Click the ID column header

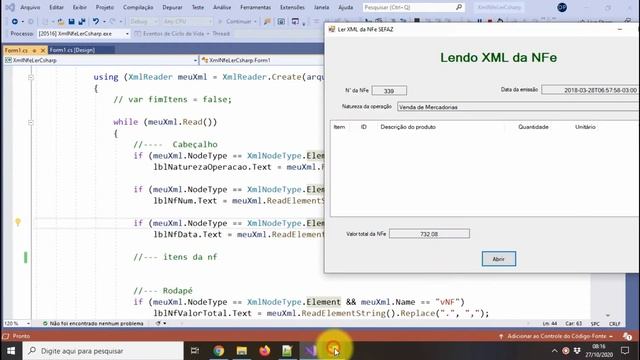(x=363, y=127)
